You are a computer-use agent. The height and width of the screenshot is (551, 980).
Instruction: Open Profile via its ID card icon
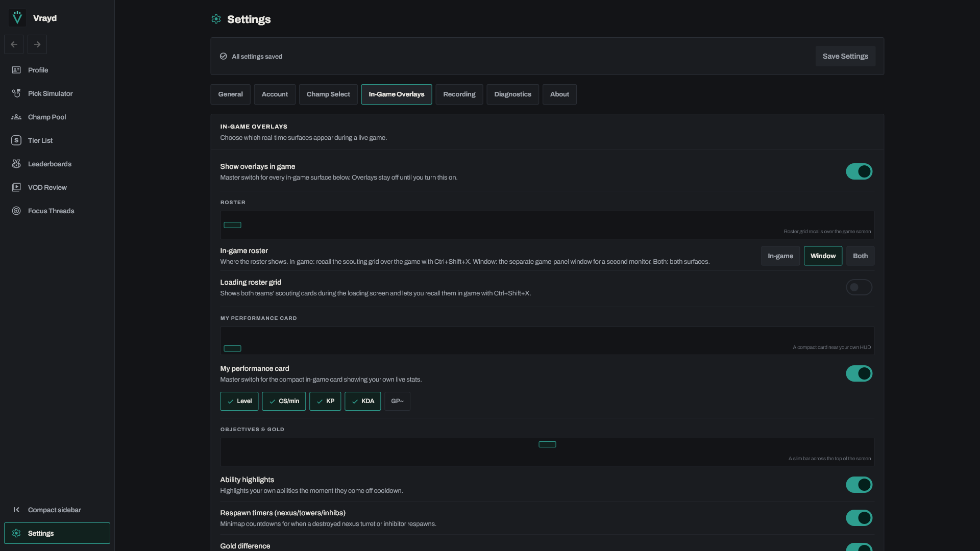pyautogui.click(x=16, y=70)
